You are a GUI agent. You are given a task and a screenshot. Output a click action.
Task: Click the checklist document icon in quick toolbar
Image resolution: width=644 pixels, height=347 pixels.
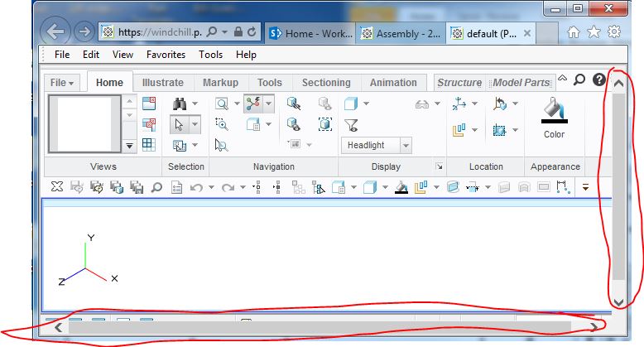coord(176,187)
